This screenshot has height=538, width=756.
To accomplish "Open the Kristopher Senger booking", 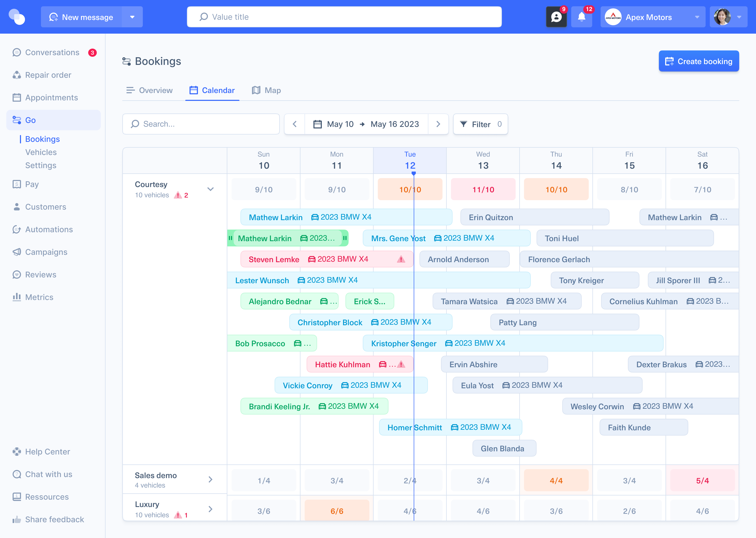I will 513,343.
